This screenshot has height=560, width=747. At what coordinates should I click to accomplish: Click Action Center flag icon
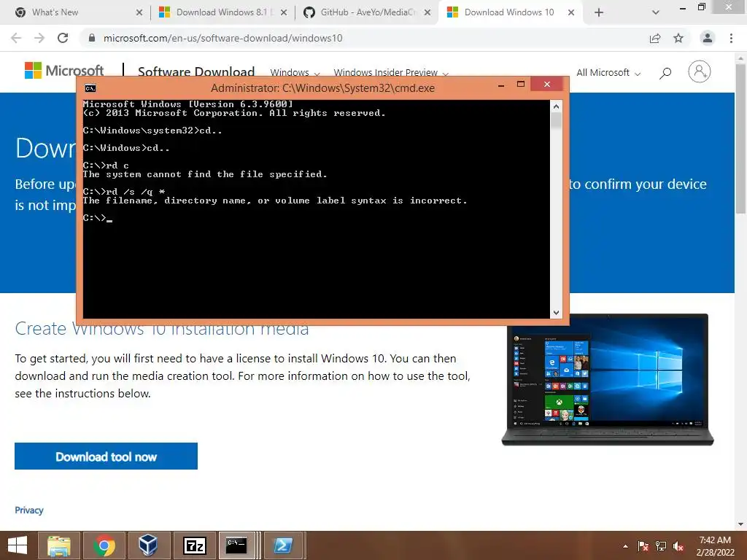pyautogui.click(x=643, y=546)
